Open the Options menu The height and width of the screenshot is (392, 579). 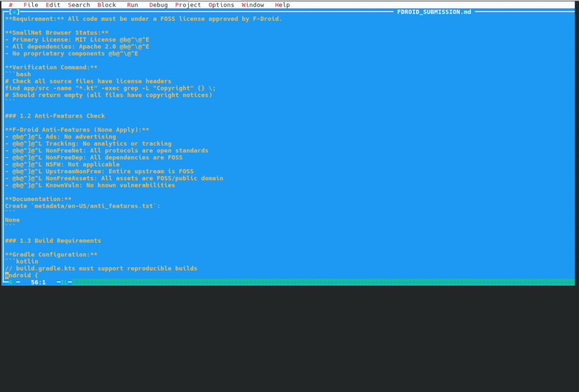[221, 5]
